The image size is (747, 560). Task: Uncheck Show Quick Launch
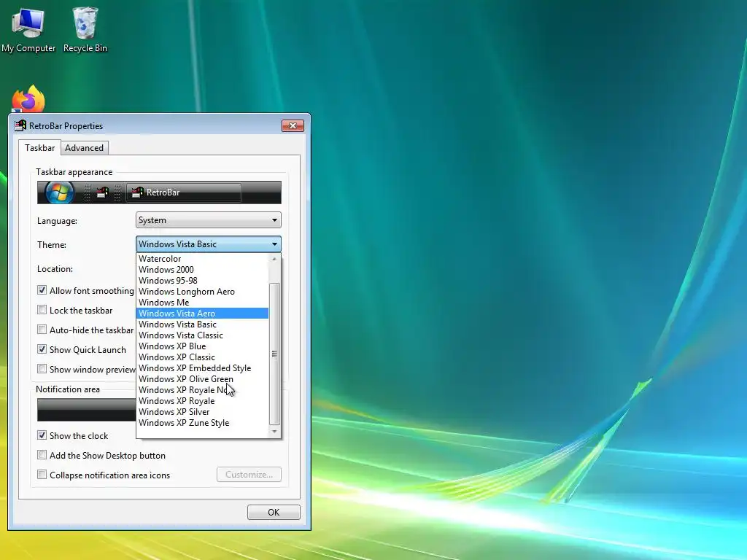pyautogui.click(x=42, y=349)
